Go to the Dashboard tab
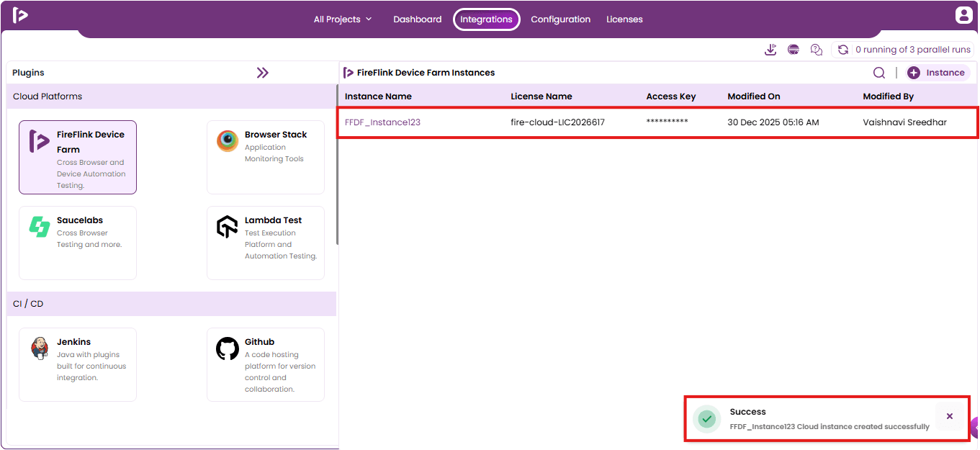 [x=418, y=19]
